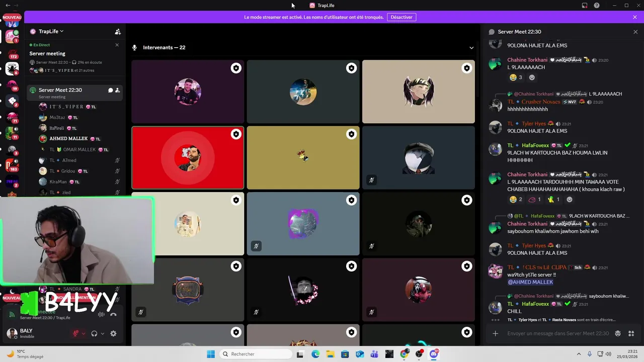Click the green character reaction with count 1

(x=553, y=200)
